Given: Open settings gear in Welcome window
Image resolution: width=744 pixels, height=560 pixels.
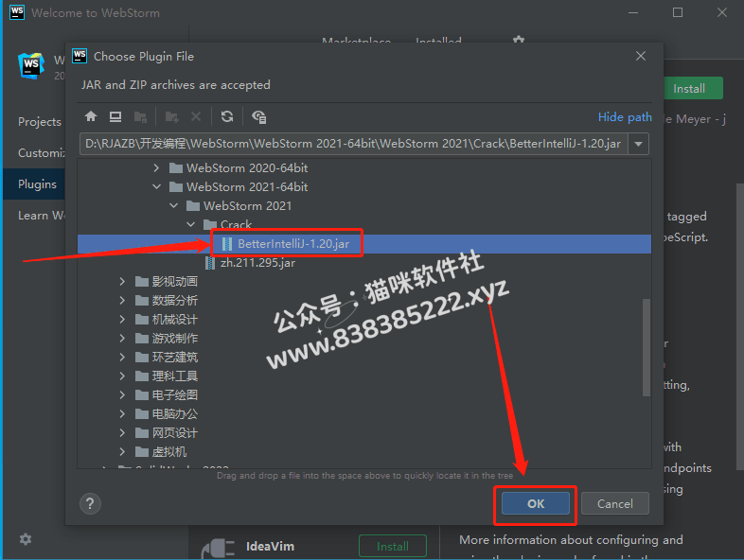Looking at the screenshot, I should point(26,539).
